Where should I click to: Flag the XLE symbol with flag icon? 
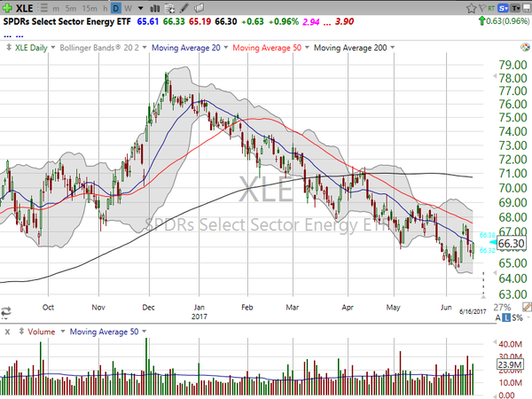coord(481,8)
